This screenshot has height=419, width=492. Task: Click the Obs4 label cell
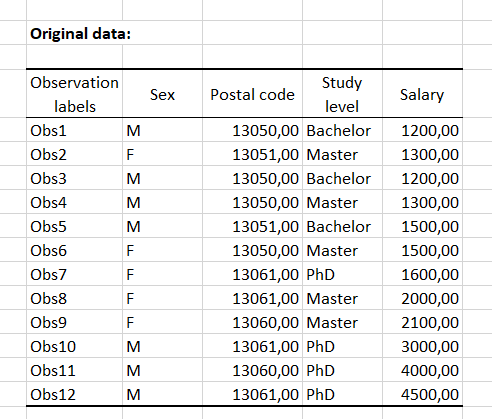point(75,202)
